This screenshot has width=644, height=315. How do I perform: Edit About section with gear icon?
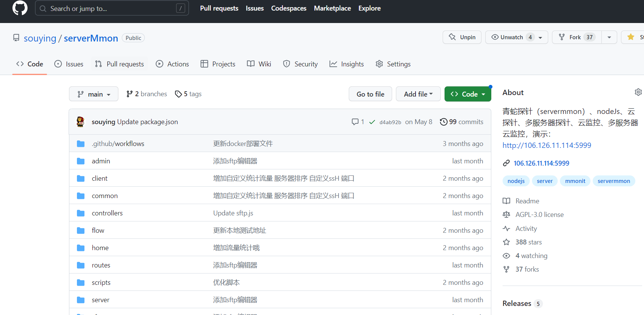[x=638, y=92]
